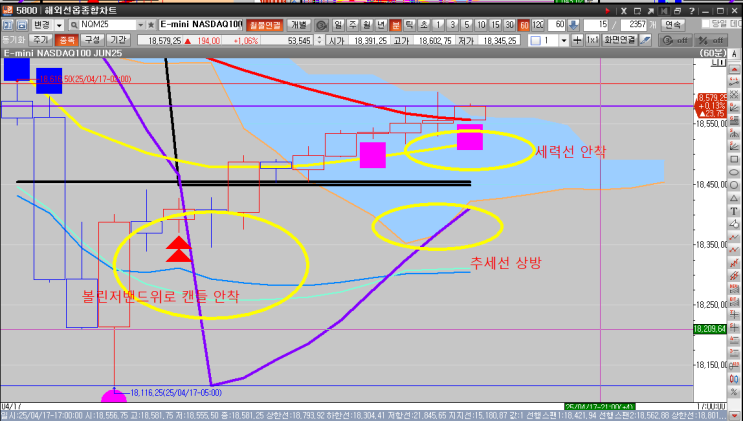
Task: Click the X tool icon in title bar
Action: pyautogui.click(x=624, y=10)
